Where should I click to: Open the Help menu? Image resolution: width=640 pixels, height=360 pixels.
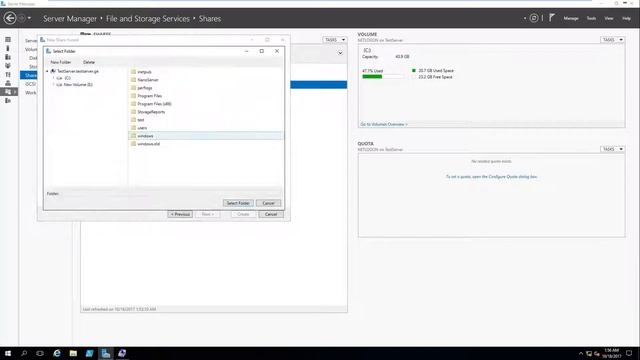(626, 18)
